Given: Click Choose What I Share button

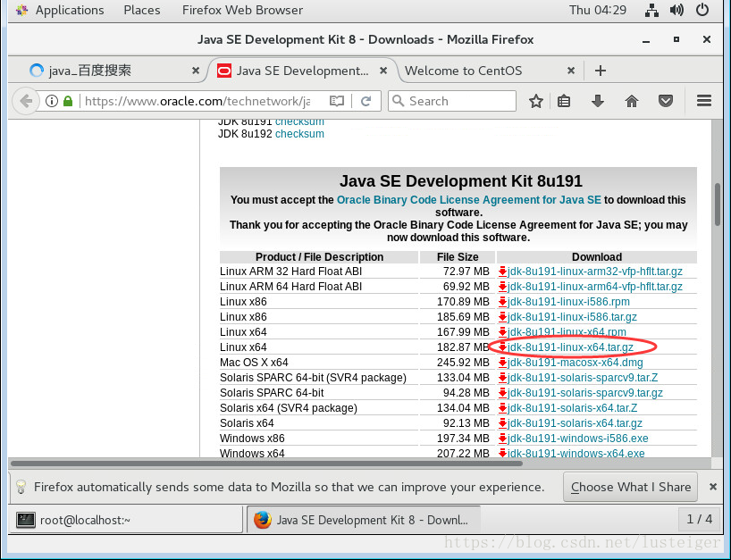Looking at the screenshot, I should pos(630,487).
